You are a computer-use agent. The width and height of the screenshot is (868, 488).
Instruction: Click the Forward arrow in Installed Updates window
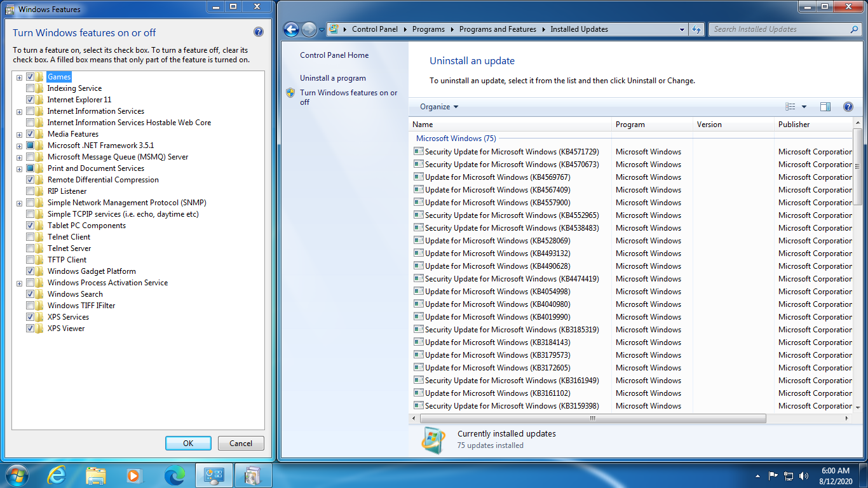click(309, 29)
